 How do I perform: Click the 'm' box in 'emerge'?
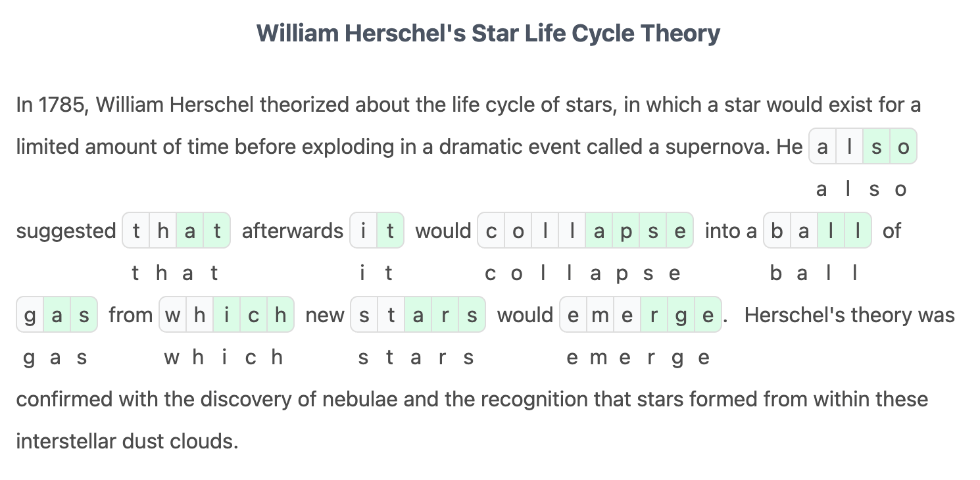click(x=600, y=315)
